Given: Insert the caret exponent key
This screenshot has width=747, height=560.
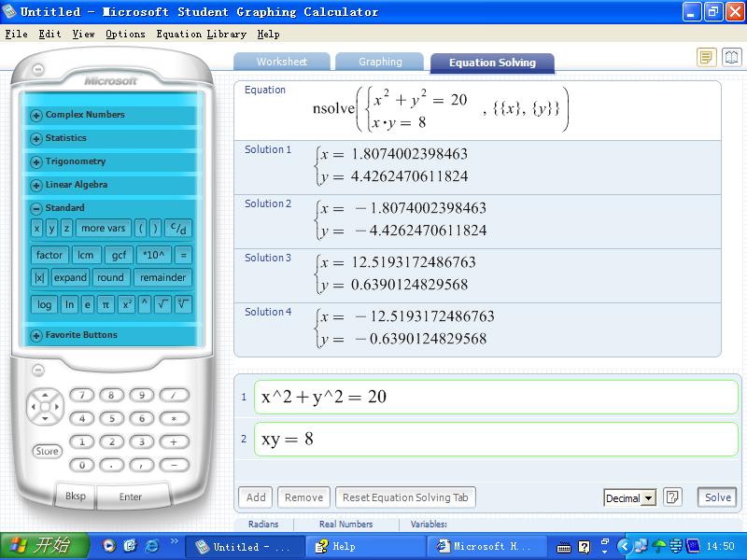Looking at the screenshot, I should click(x=145, y=305).
